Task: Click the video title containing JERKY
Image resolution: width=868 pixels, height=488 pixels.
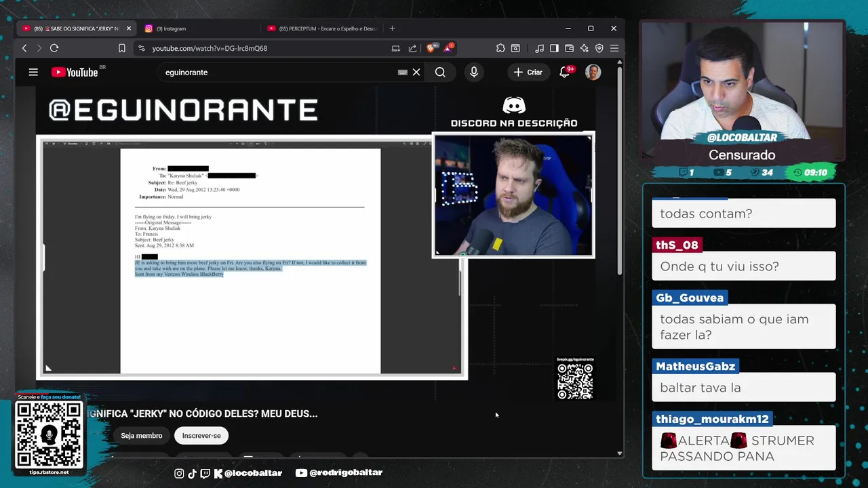Action: pos(203,413)
